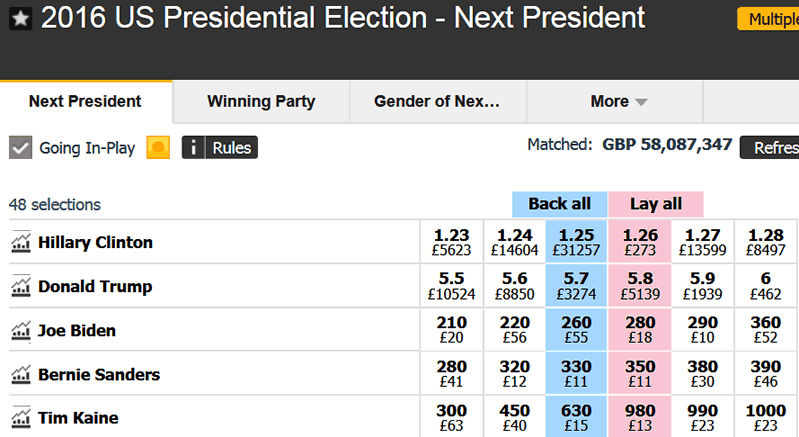Open the chart icon for Donald Trump
Viewport: 799px width, 437px height.
pos(21,287)
